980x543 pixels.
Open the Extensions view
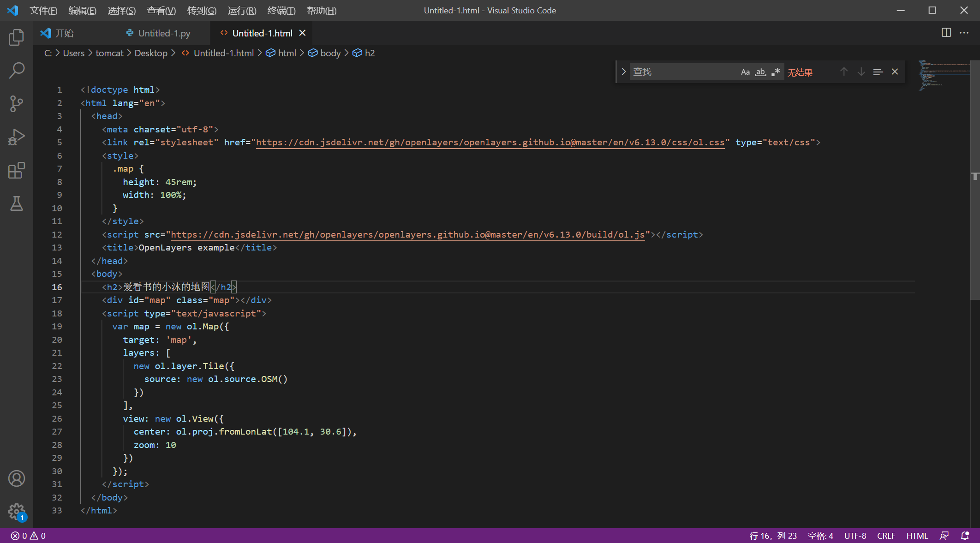[17, 170]
